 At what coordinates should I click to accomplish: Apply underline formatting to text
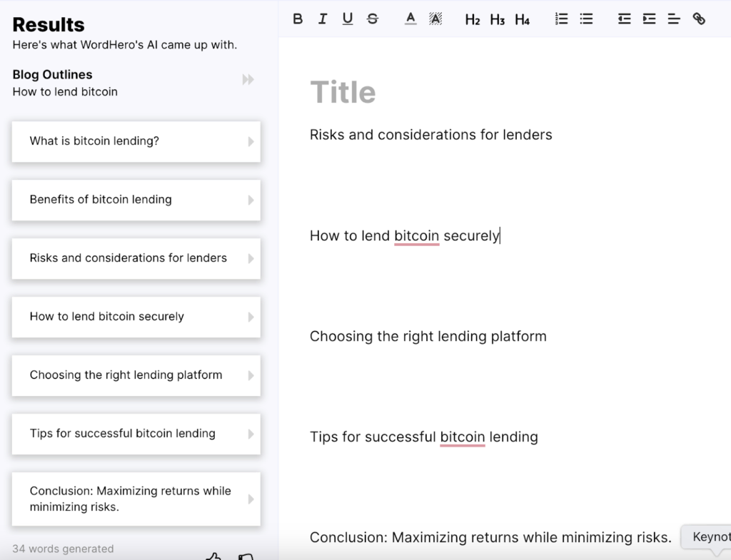click(x=348, y=19)
